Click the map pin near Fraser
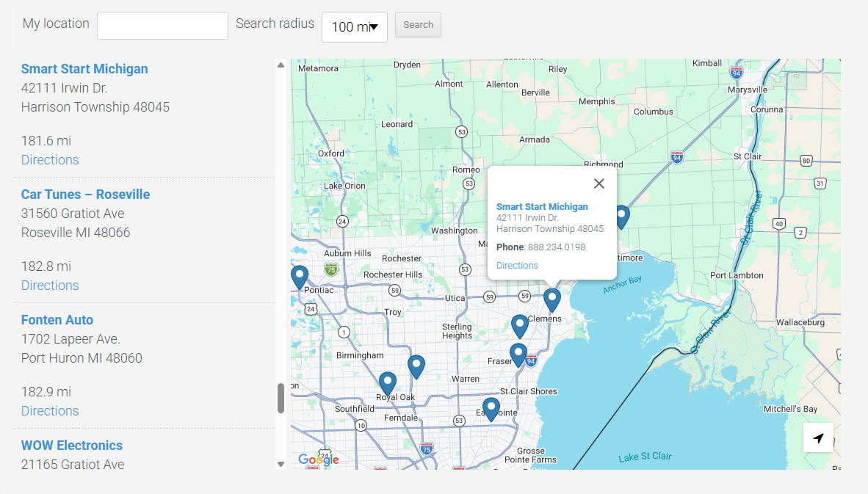 [518, 355]
